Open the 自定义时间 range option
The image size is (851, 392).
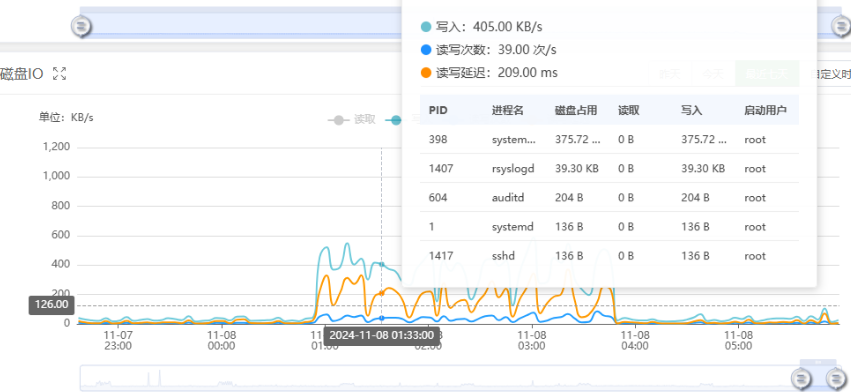click(830, 74)
